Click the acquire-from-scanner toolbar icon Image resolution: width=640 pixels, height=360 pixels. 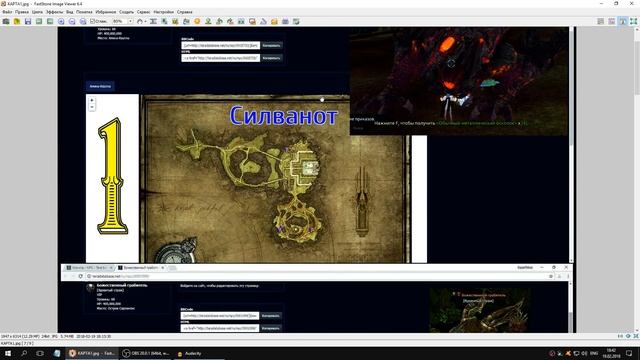(6, 21)
